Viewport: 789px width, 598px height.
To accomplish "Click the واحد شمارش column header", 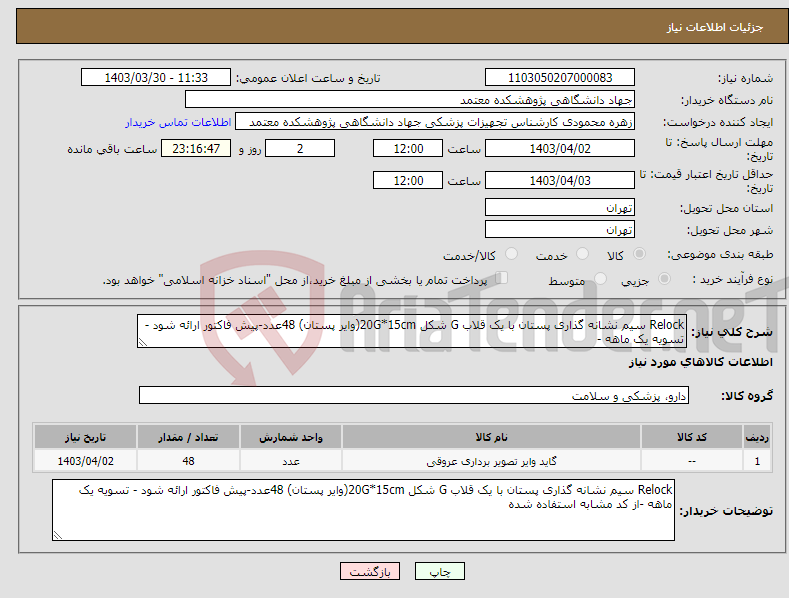I will (x=291, y=437).
